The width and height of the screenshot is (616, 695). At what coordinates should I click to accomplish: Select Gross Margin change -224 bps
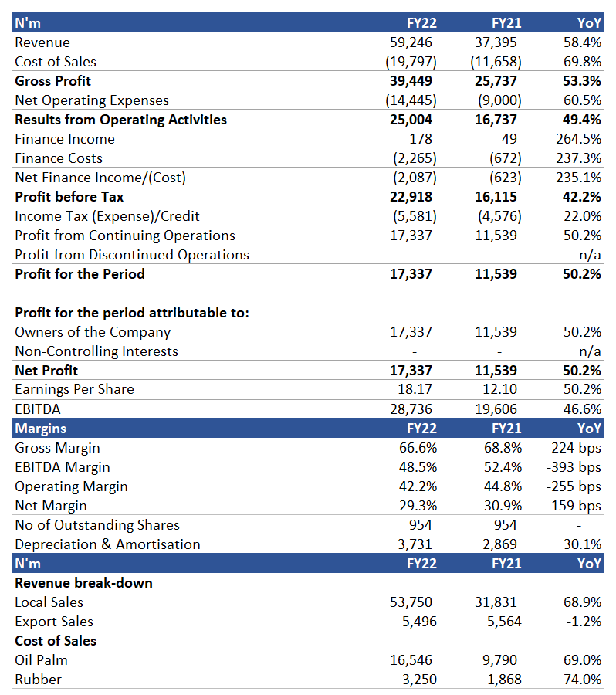point(574,448)
